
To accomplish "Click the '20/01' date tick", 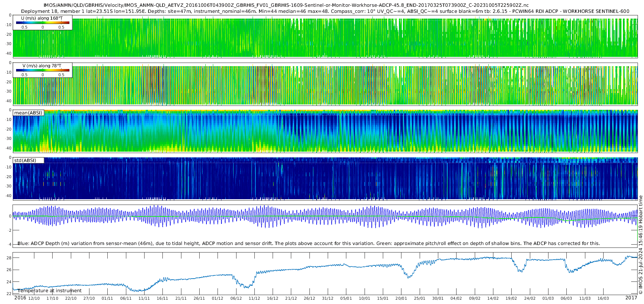I will point(401,298).
